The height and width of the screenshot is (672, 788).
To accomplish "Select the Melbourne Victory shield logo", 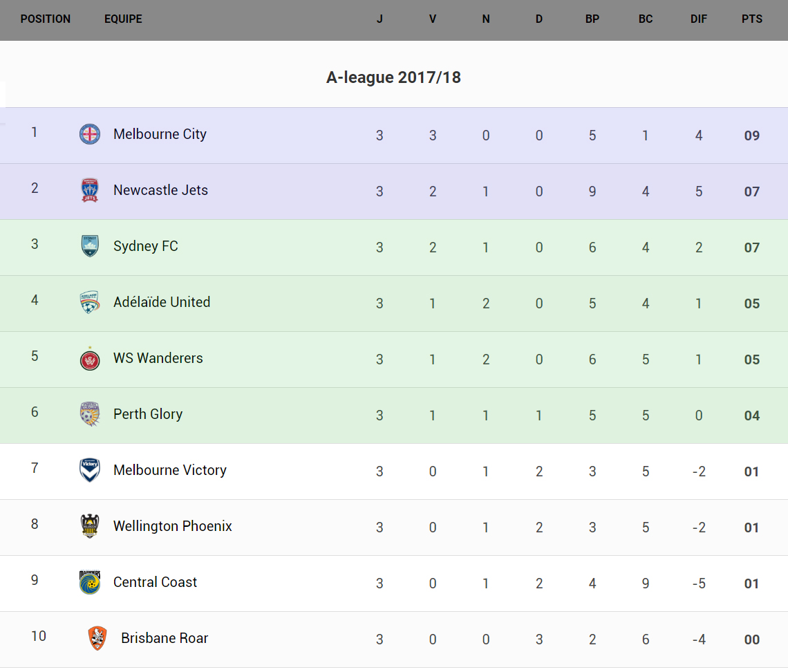I will (x=90, y=470).
